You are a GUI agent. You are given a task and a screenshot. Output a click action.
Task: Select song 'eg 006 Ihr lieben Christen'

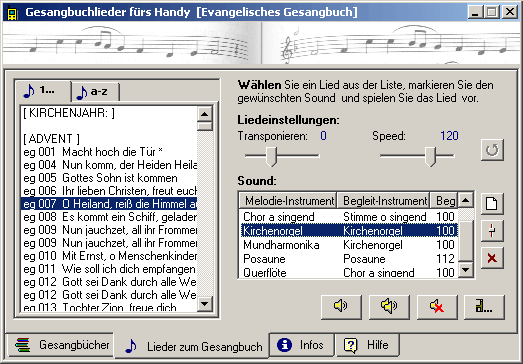(109, 191)
